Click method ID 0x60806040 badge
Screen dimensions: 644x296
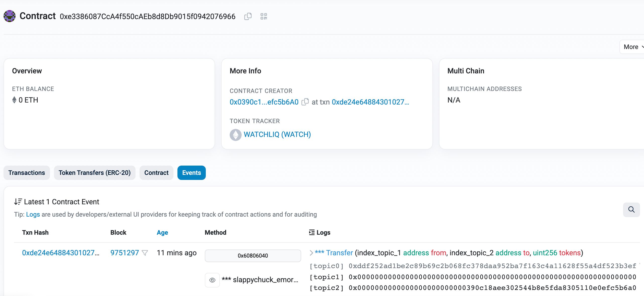(253, 256)
